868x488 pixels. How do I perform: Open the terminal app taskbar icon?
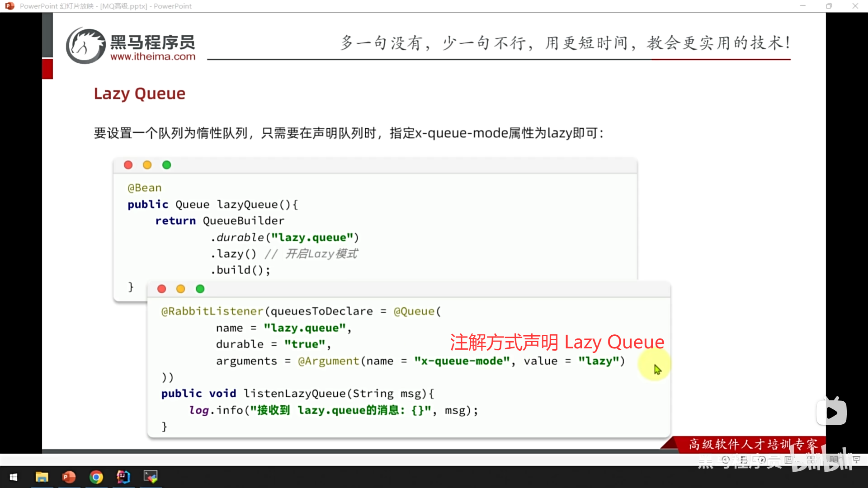(150, 477)
